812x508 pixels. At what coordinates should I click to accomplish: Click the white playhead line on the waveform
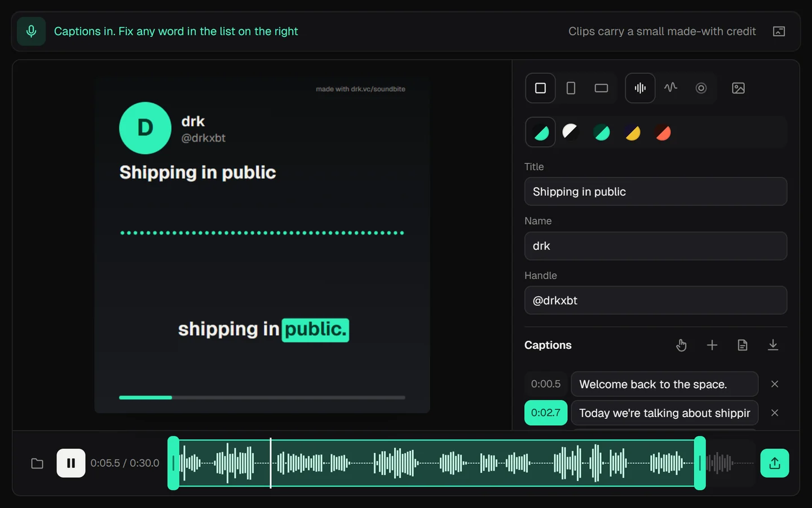pyautogui.click(x=271, y=463)
